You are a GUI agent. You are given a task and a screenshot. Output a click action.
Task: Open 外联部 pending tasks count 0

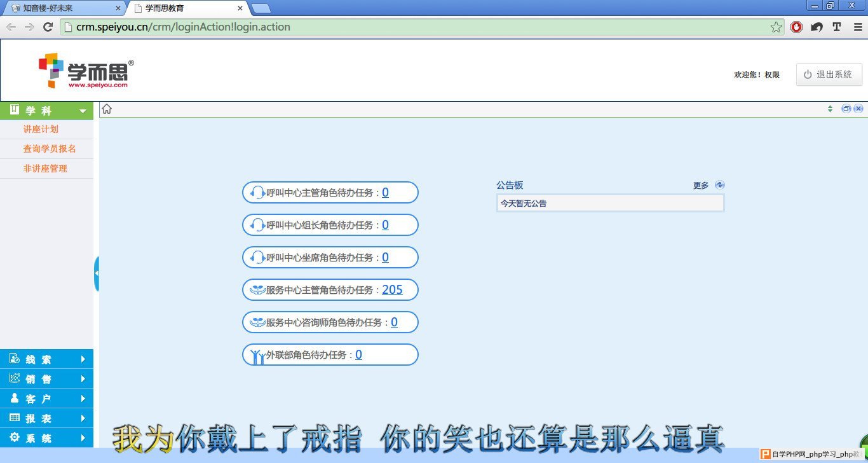[x=359, y=355]
